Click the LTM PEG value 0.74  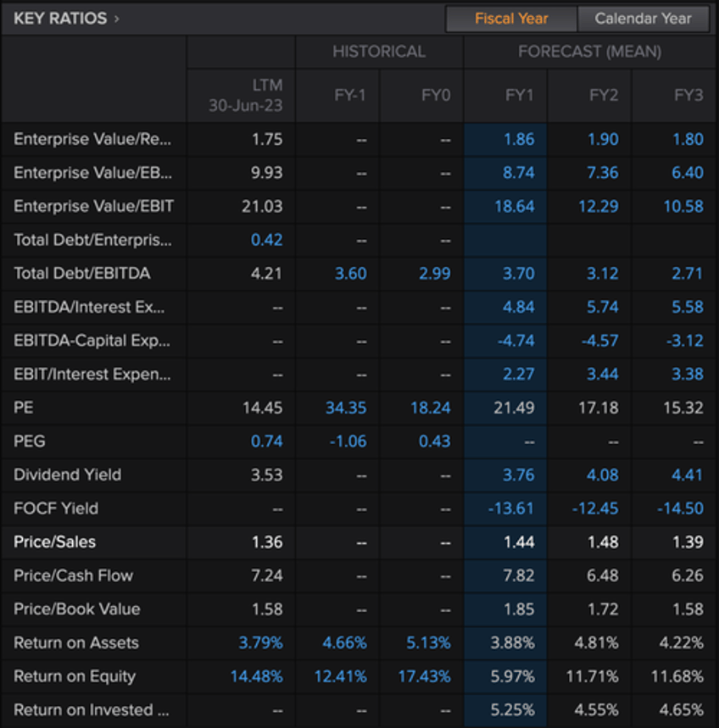click(x=266, y=441)
